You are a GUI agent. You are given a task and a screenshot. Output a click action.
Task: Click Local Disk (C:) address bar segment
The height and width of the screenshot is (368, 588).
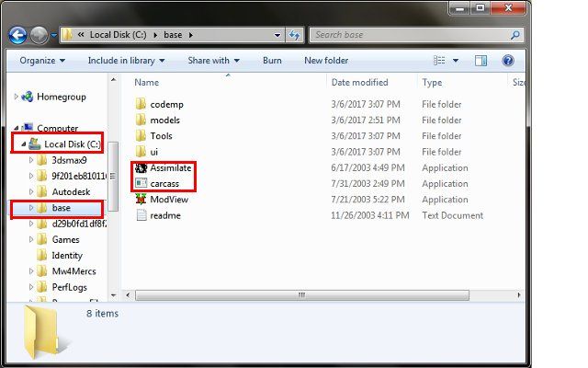(119, 35)
